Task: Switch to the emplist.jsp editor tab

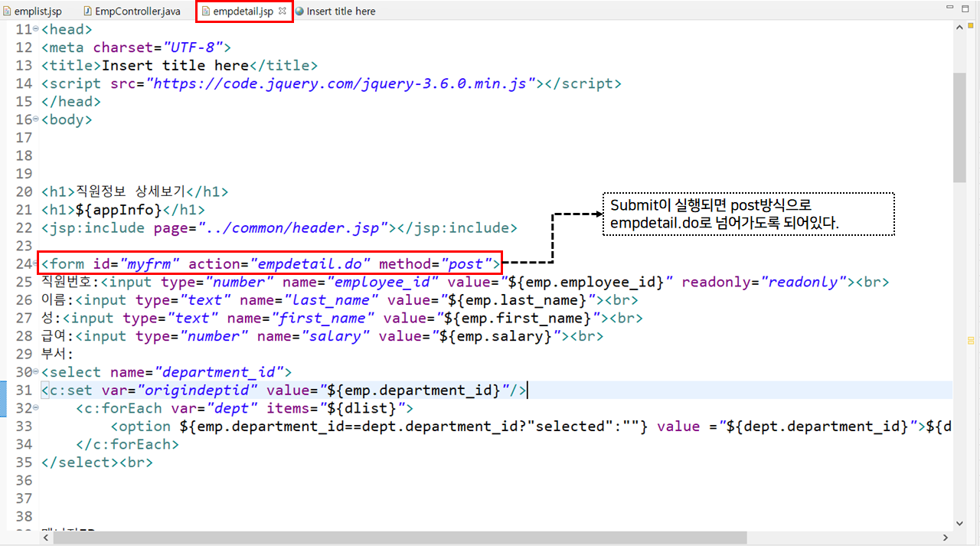Action: pyautogui.click(x=31, y=11)
